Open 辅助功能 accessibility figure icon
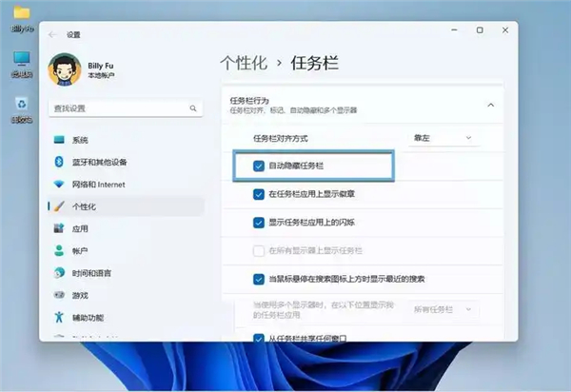 (x=59, y=317)
